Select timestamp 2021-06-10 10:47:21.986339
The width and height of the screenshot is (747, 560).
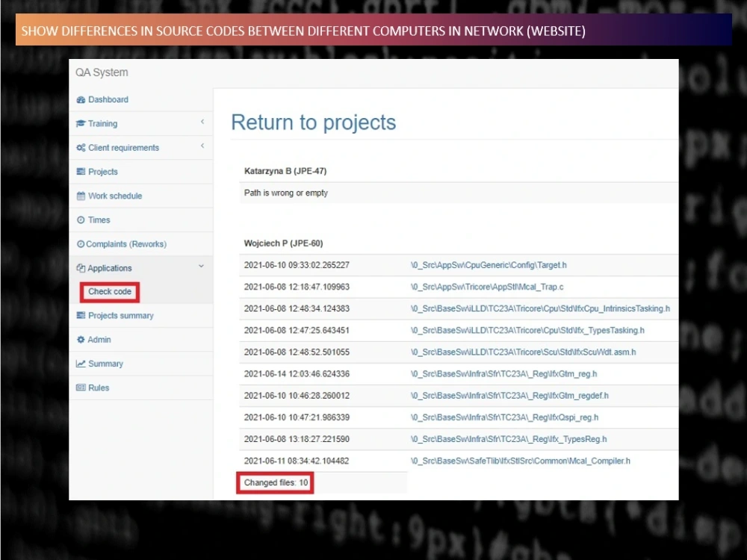297,417
